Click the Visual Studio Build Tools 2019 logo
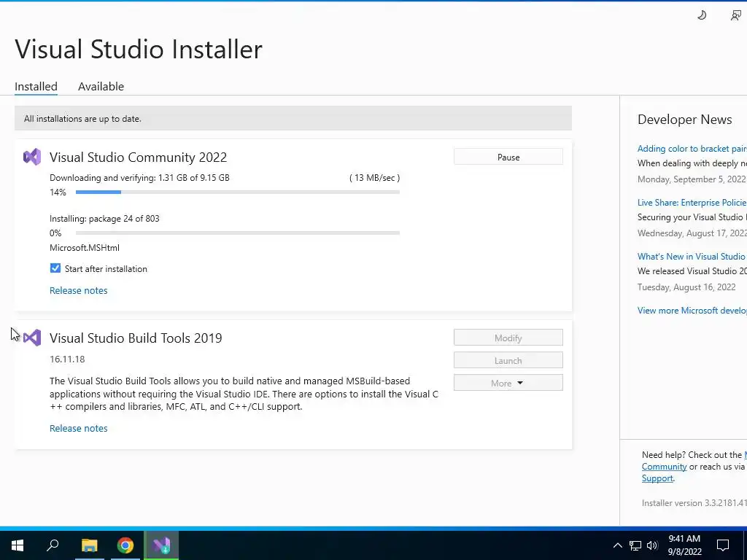747x560 pixels. 32,338
